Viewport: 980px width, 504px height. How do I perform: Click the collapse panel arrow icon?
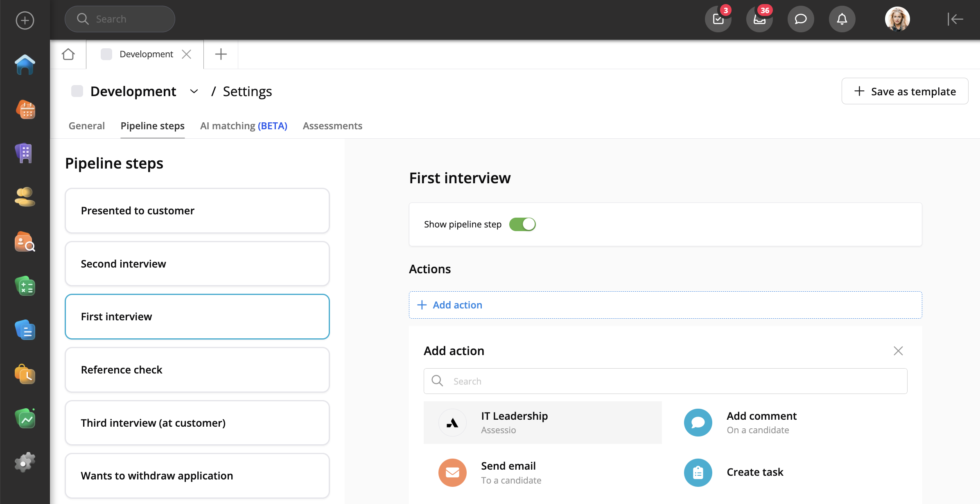955,19
